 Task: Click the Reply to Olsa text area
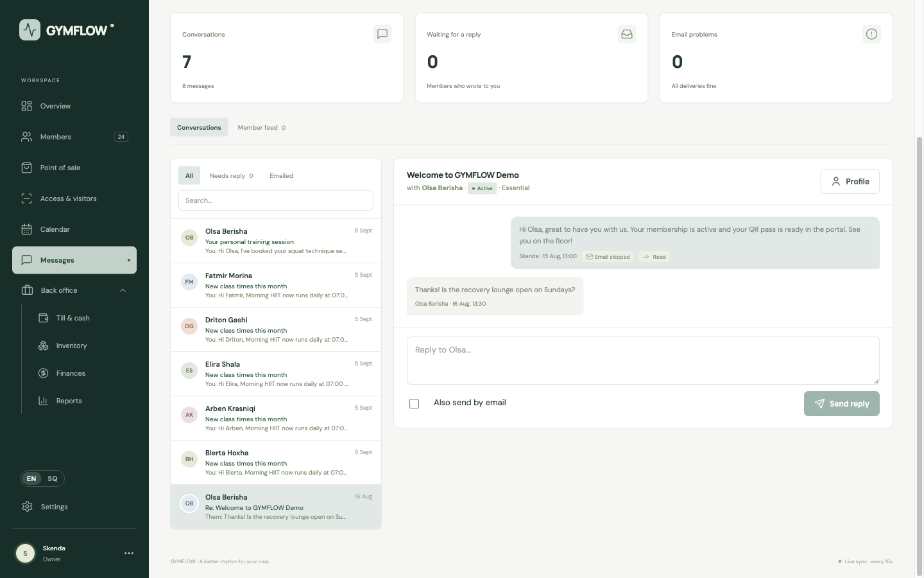click(643, 360)
